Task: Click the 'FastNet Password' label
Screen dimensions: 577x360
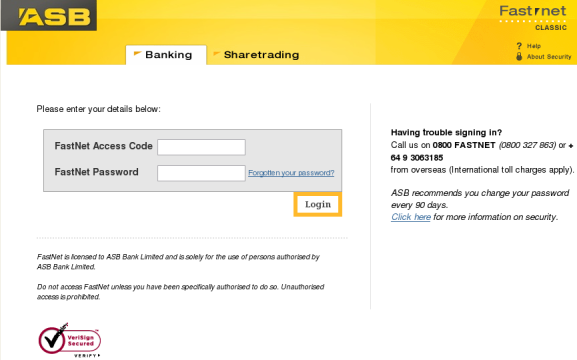Action: coord(96,172)
